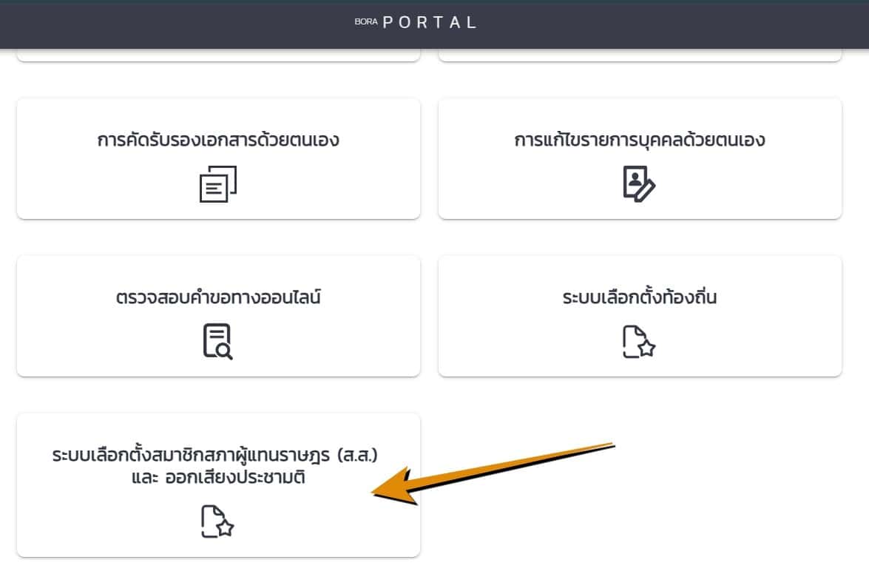Open the local election system card

point(640,316)
